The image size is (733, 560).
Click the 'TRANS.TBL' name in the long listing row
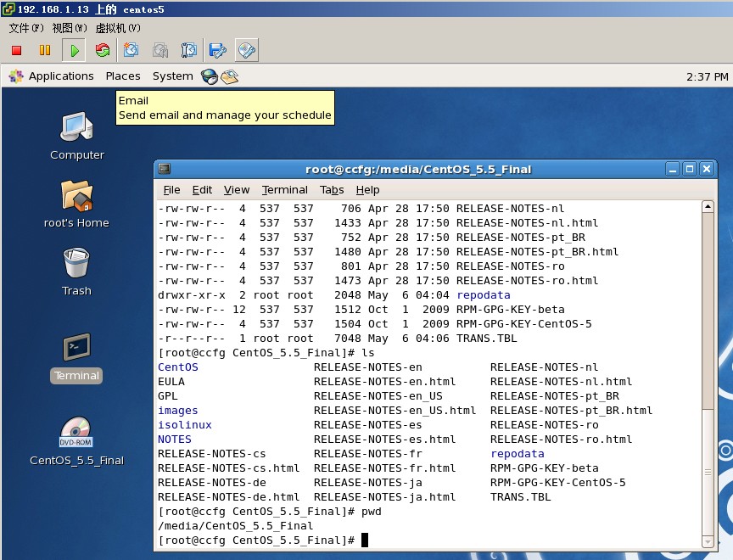tap(487, 339)
